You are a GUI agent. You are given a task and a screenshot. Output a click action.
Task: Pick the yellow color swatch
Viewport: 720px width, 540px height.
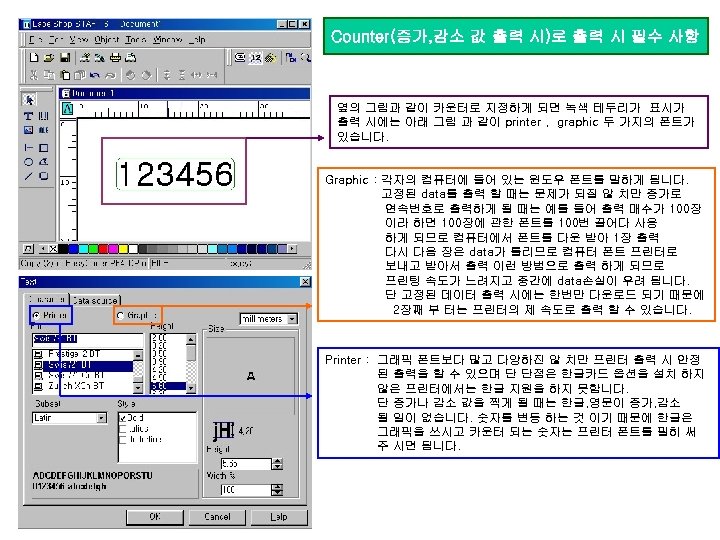tap(123, 249)
